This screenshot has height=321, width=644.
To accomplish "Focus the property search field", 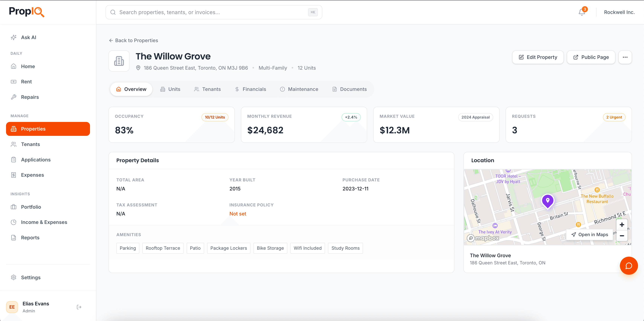I will 214,12.
